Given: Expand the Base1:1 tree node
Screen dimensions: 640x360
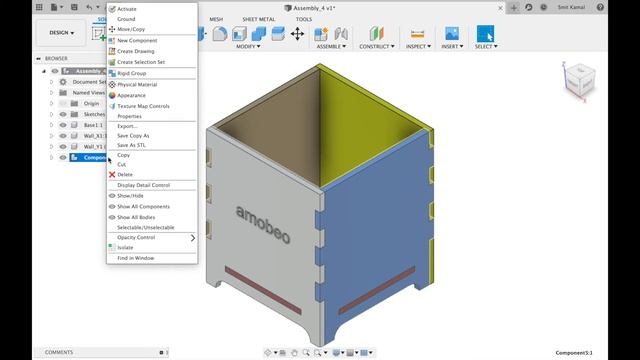Looking at the screenshot, I should coord(51,125).
